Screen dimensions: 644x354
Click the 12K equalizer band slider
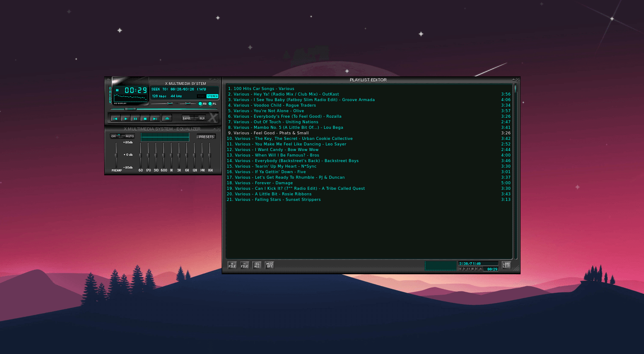[x=194, y=155]
